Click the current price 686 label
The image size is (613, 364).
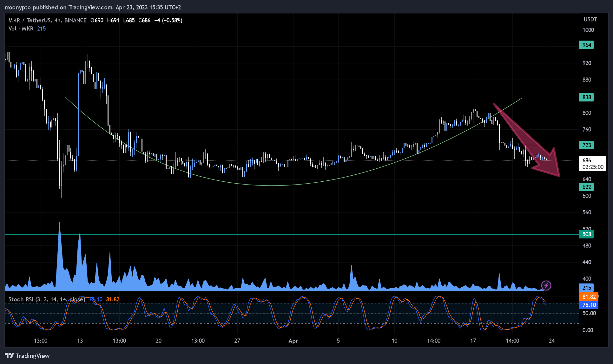[587, 160]
